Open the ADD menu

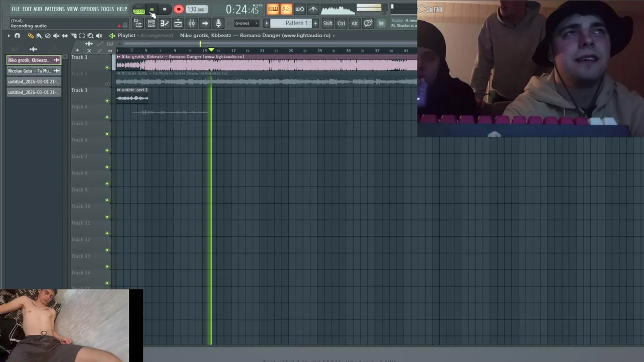38,9
